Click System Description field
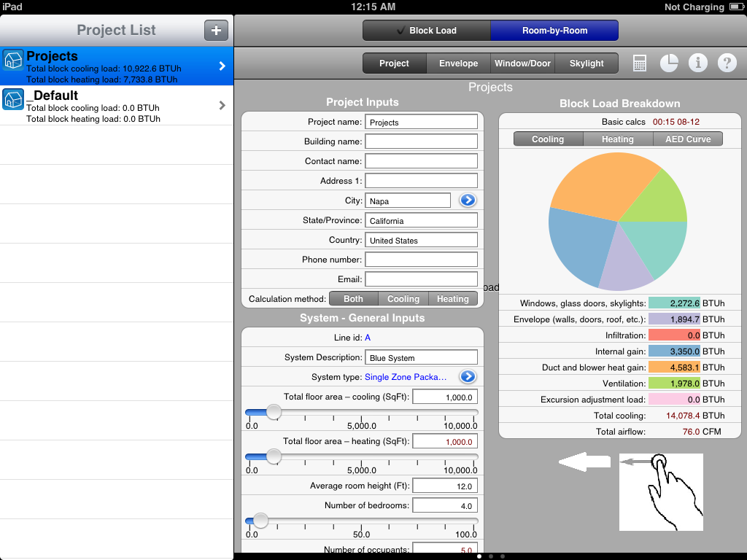Image resolution: width=747 pixels, height=560 pixels. pos(421,357)
